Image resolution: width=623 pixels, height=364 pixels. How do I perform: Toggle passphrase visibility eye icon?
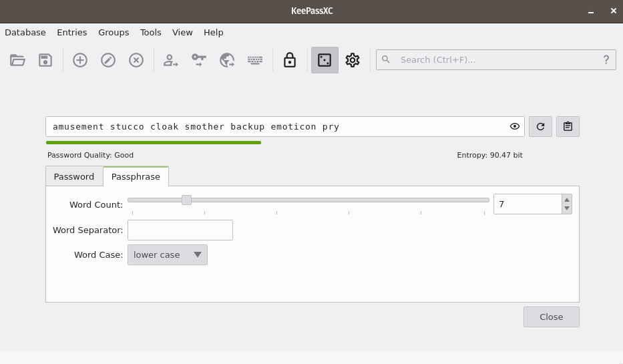(x=515, y=126)
